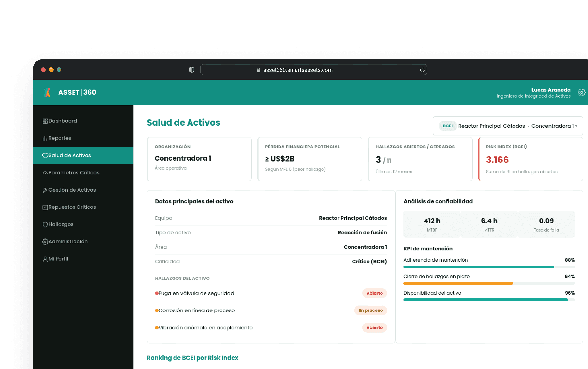The image size is (588, 369).
Task: Open the Reactor Principal Cátodos asset dropdown
Action: 508,126
